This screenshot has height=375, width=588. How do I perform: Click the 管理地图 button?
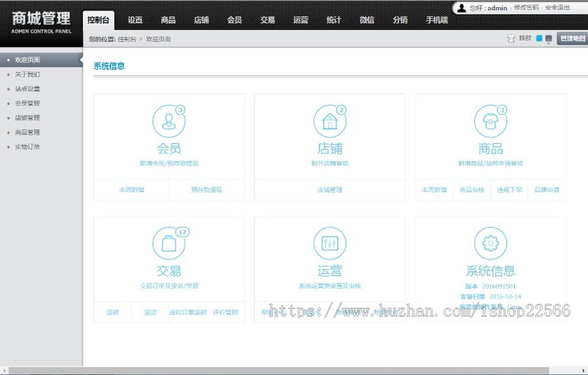[572, 39]
